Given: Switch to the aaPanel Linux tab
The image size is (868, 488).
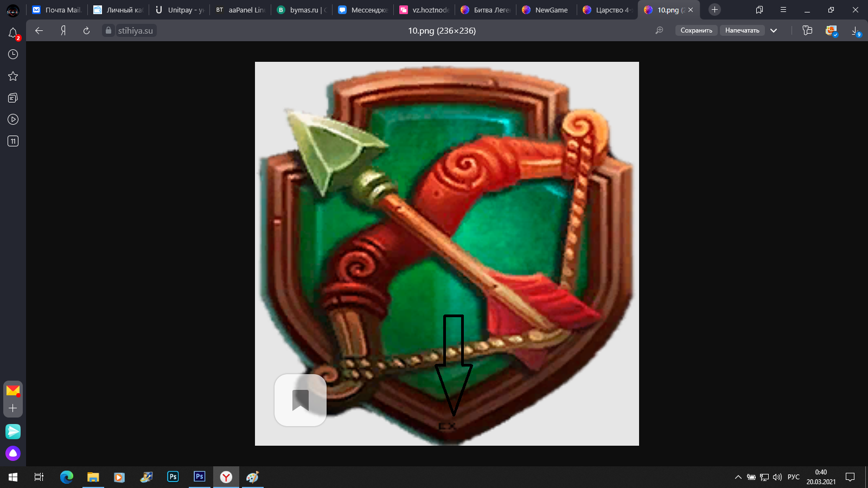Looking at the screenshot, I should coord(241,10).
